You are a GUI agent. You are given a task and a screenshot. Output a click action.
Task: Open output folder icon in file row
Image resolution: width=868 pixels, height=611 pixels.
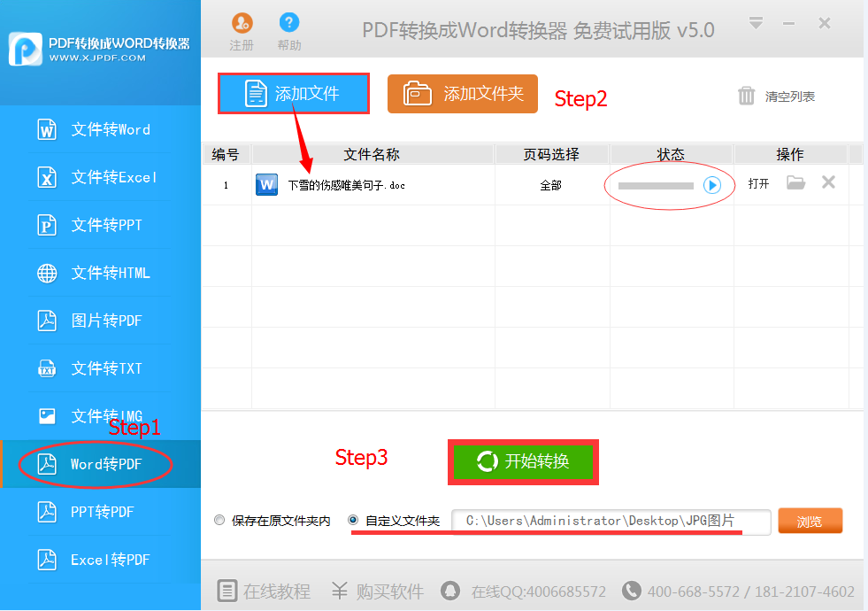[795, 183]
